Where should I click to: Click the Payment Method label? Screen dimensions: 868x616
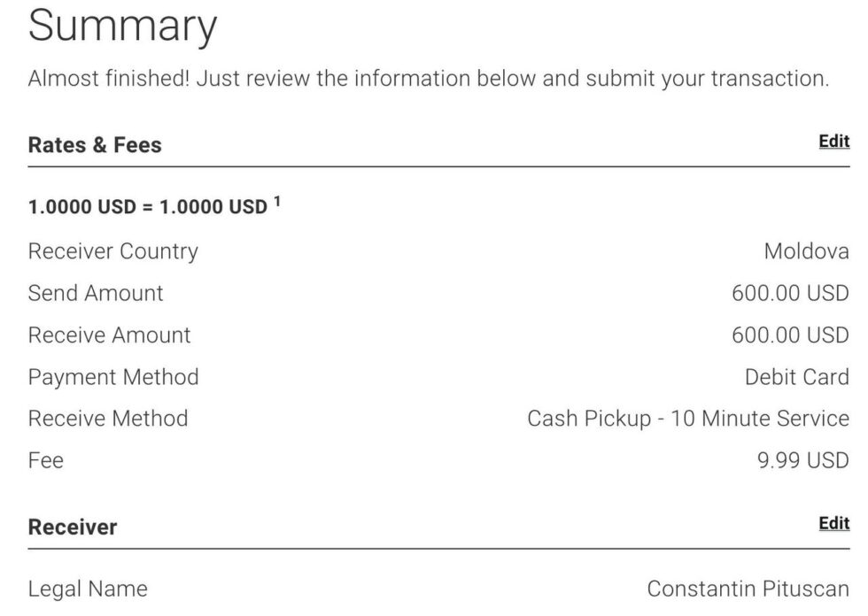coord(113,377)
